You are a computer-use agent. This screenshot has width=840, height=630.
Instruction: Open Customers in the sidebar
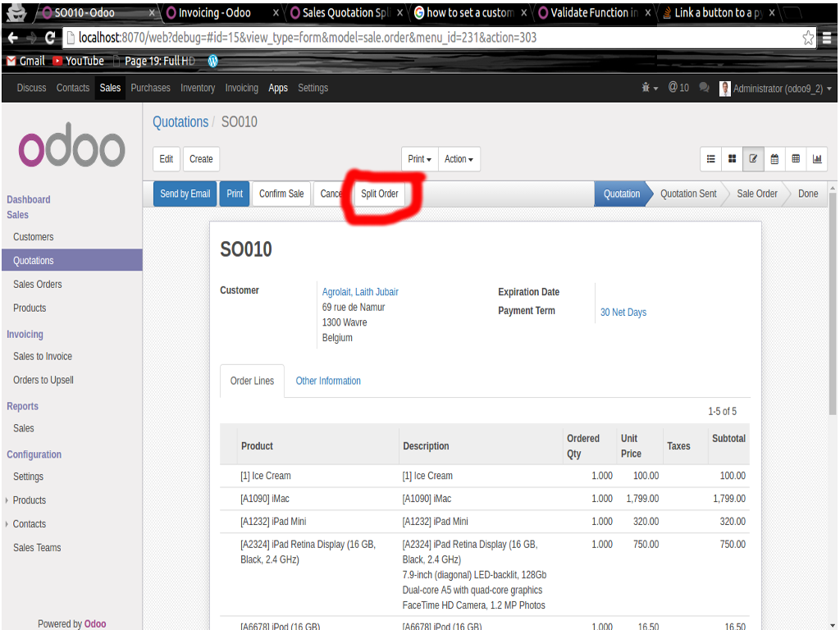[33, 237]
